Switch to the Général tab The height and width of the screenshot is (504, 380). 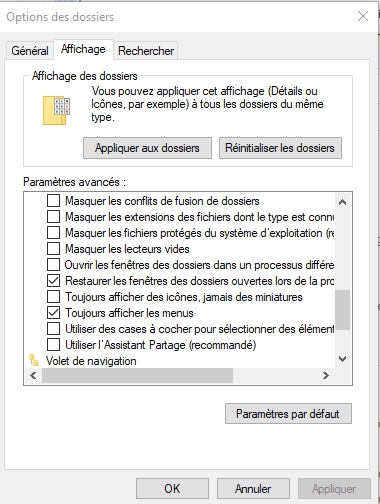pyautogui.click(x=30, y=51)
